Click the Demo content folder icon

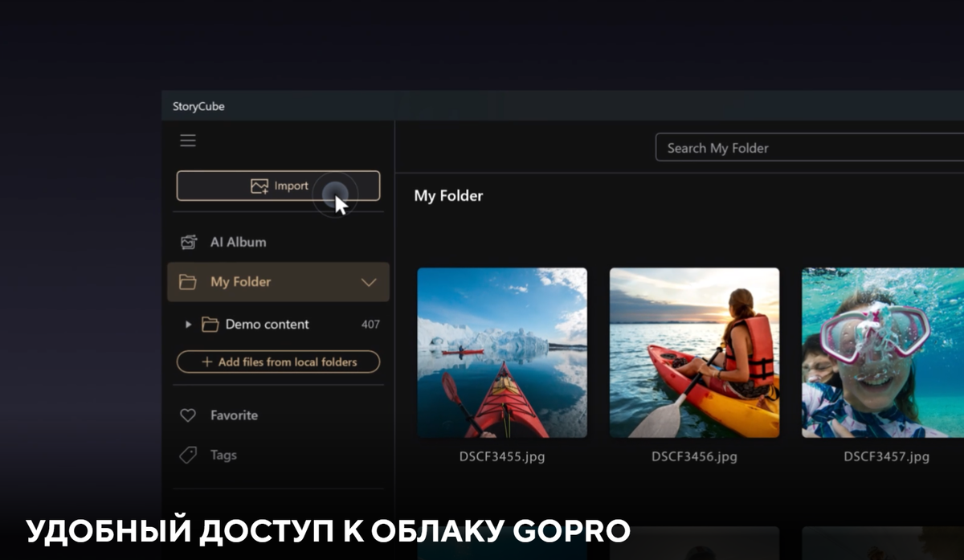(x=210, y=325)
